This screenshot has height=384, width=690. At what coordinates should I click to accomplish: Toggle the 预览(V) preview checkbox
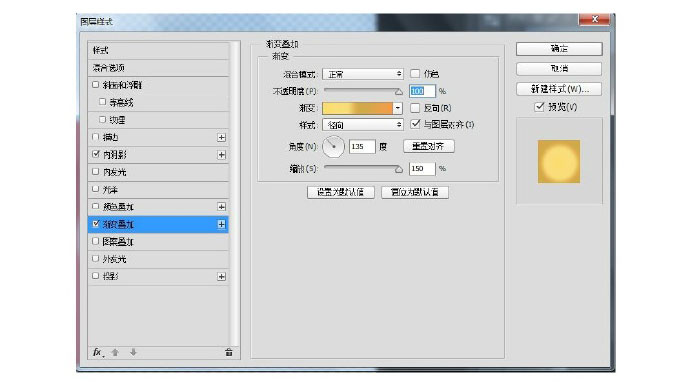pos(539,107)
